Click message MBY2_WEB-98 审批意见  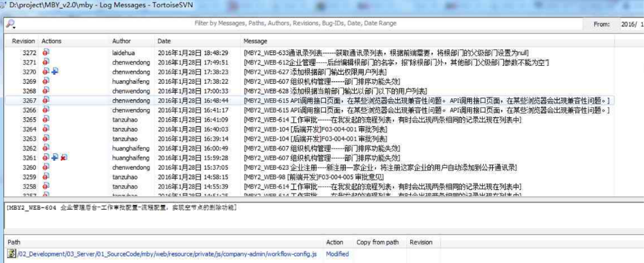pos(313,177)
